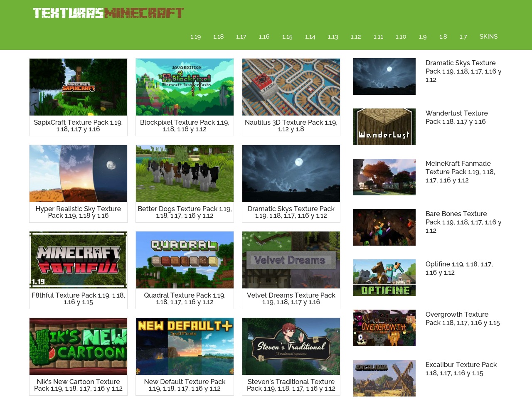Screen dimensions: 532x399
Task: Open the Hyper Realistic Sky thumbnail
Action: pos(78,173)
